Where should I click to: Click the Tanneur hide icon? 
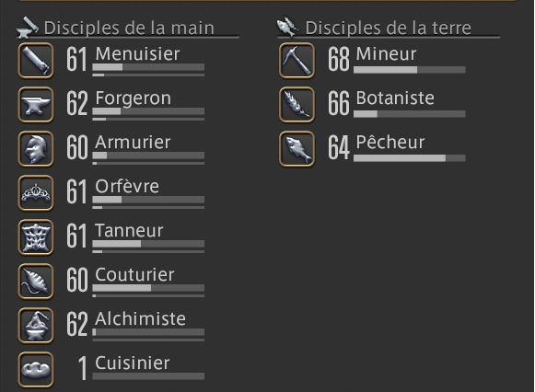[36, 237]
